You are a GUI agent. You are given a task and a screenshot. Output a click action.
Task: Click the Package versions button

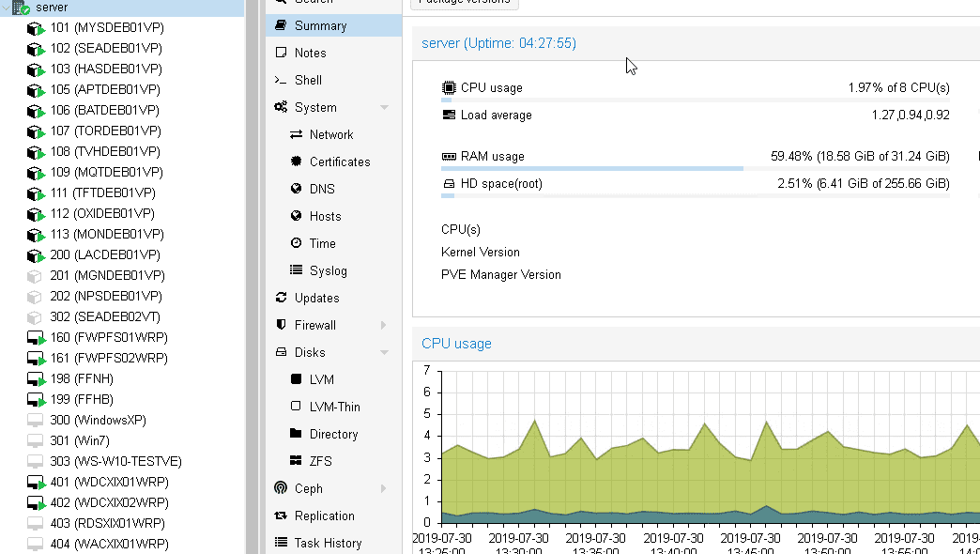[465, 3]
